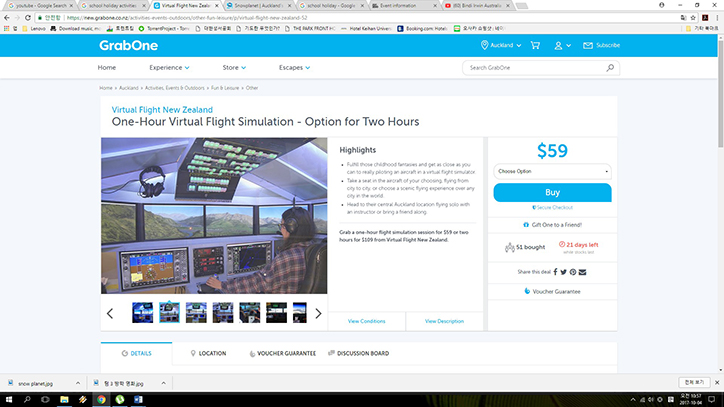Screen dimensions: 724x407
Task: Click Gift One to a Friend link
Action: tap(553, 224)
